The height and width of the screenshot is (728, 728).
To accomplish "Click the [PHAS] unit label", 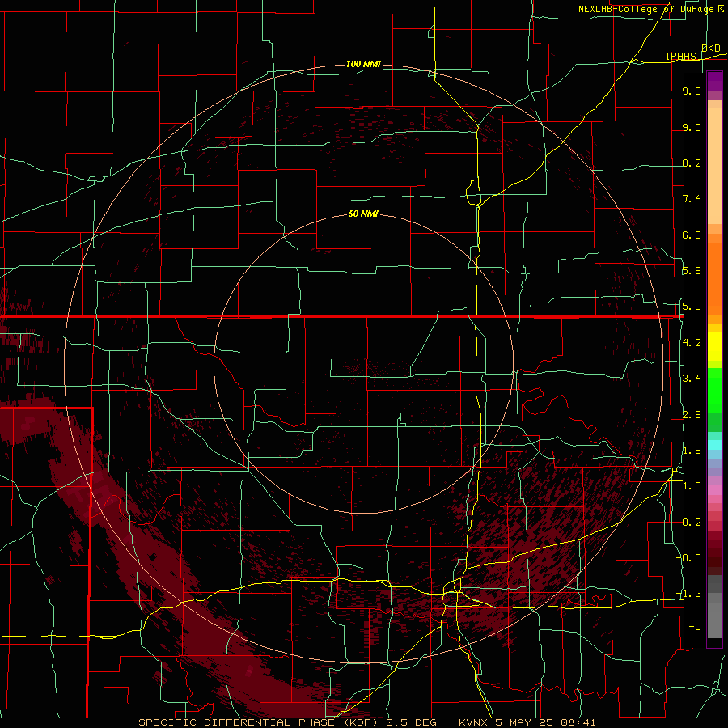I will click(684, 56).
